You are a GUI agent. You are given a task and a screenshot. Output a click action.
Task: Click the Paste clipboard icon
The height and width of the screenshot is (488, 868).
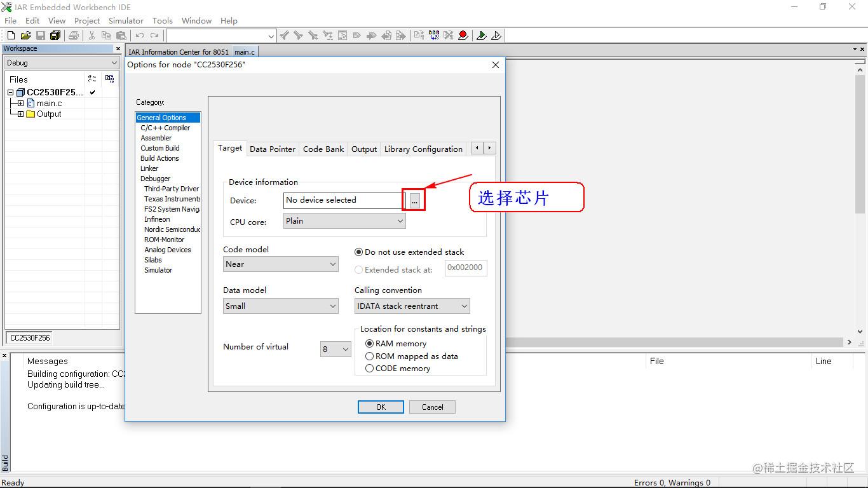[x=121, y=36]
